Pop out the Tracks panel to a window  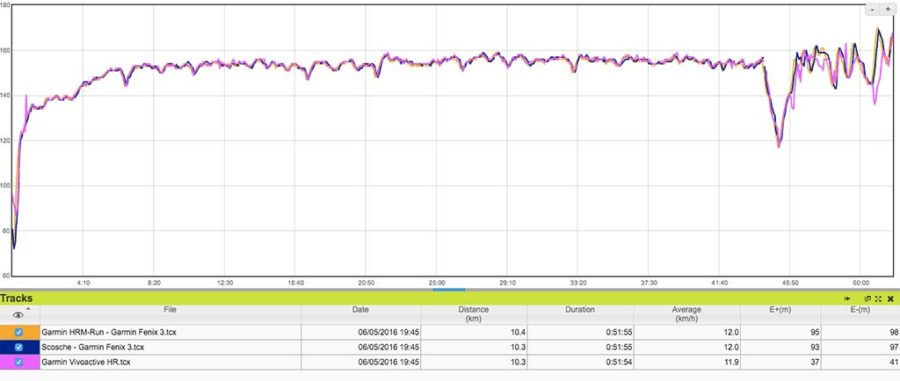[867, 299]
